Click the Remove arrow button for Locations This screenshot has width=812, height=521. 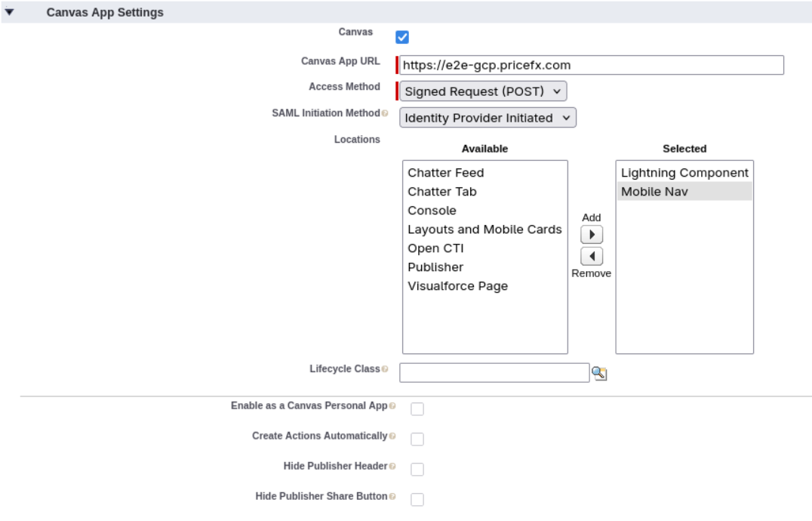tap(592, 256)
